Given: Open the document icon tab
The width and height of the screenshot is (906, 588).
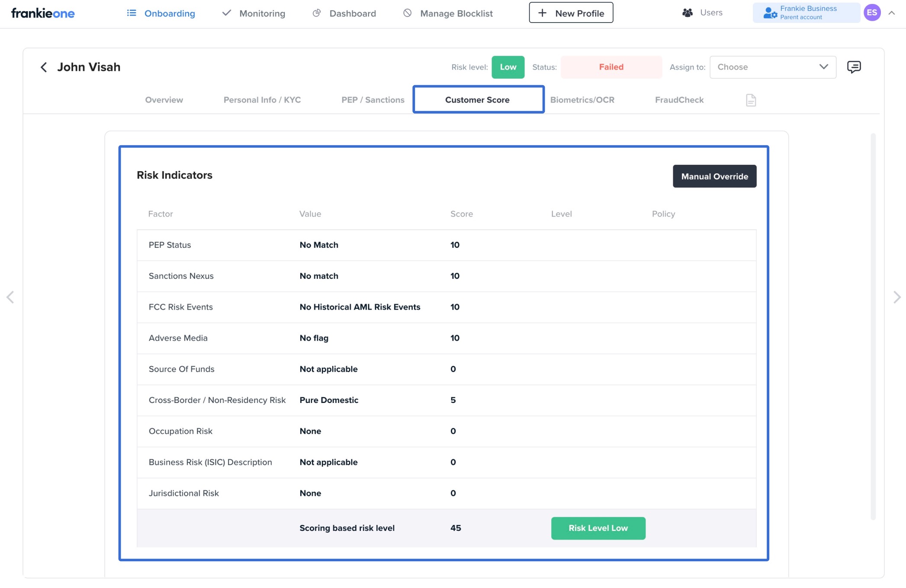Looking at the screenshot, I should tap(751, 100).
